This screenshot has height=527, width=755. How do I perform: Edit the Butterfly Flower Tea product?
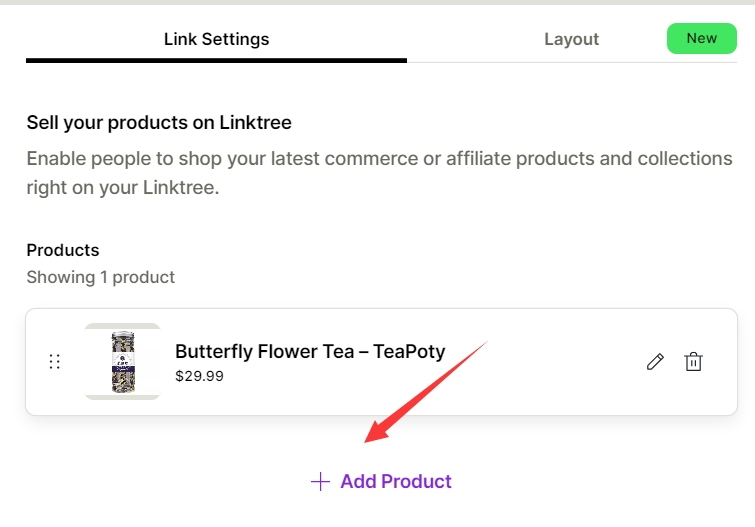pyautogui.click(x=655, y=362)
